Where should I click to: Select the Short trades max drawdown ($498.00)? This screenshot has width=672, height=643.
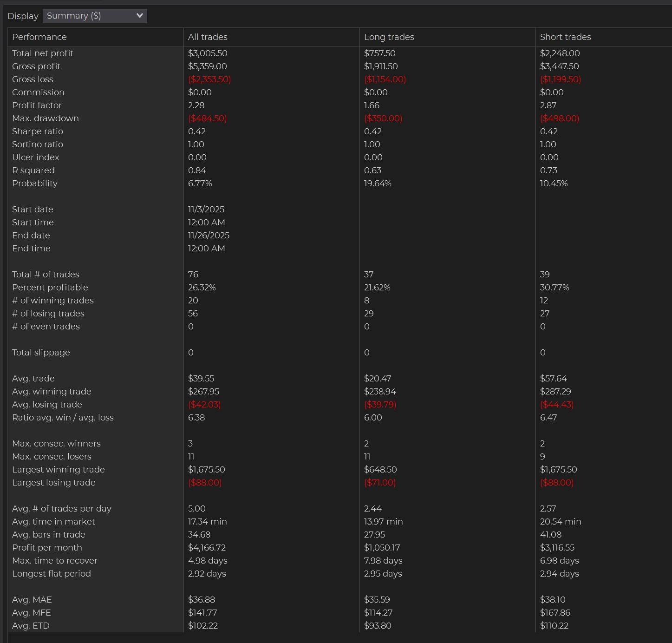560,118
